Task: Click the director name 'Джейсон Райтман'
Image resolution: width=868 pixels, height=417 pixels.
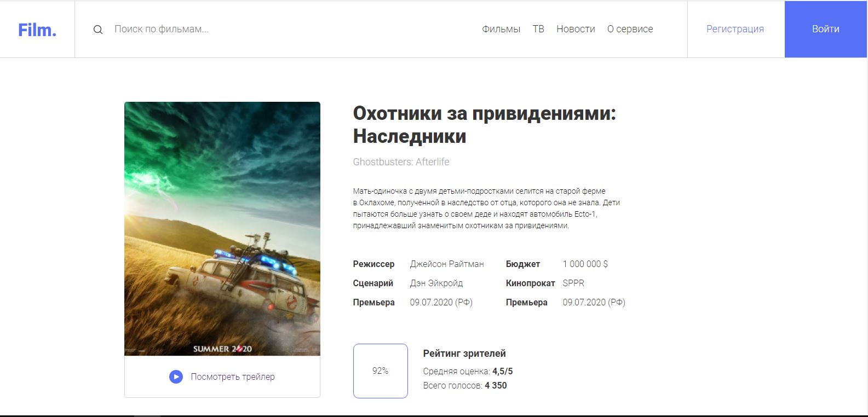Action: [x=447, y=264]
